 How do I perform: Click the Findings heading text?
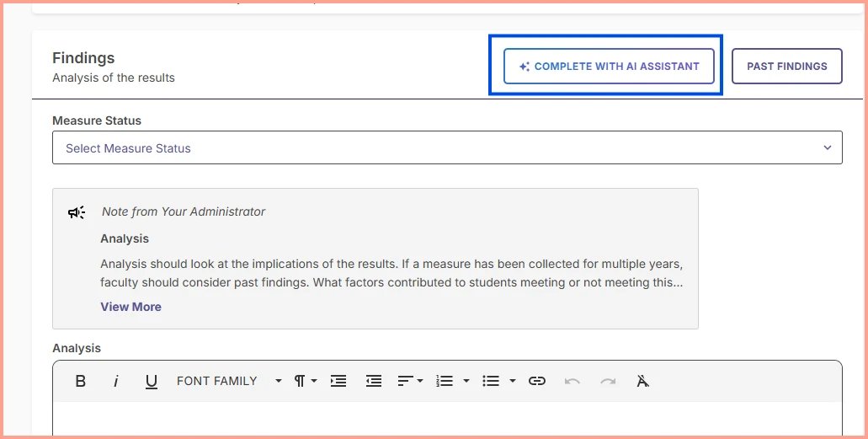[x=83, y=58]
